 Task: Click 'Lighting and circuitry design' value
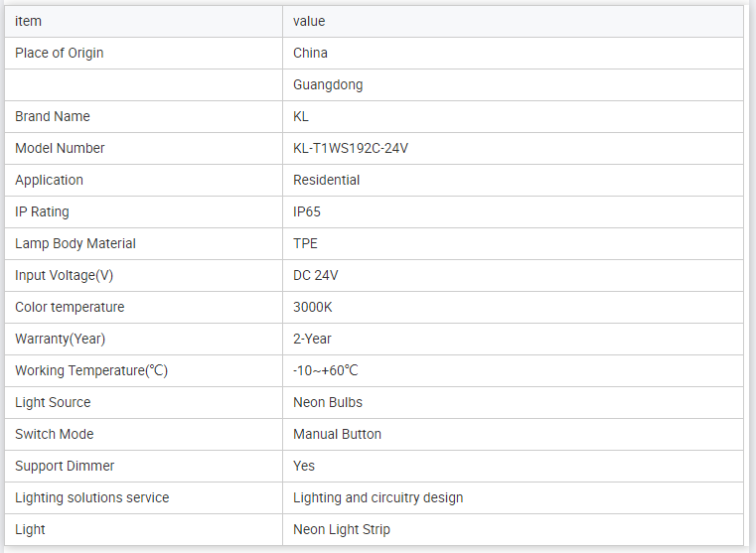[x=378, y=497]
